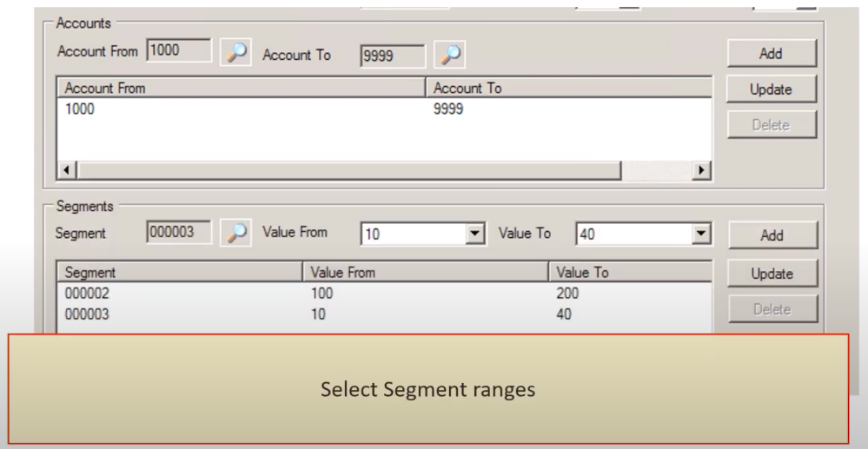868x449 pixels.
Task: Click Value From column header
Action: coord(426,273)
